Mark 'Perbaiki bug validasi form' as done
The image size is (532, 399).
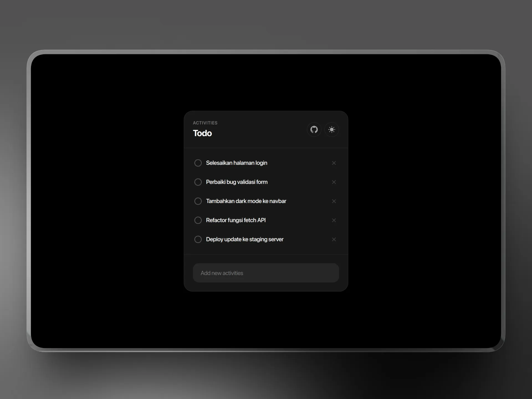tap(198, 182)
